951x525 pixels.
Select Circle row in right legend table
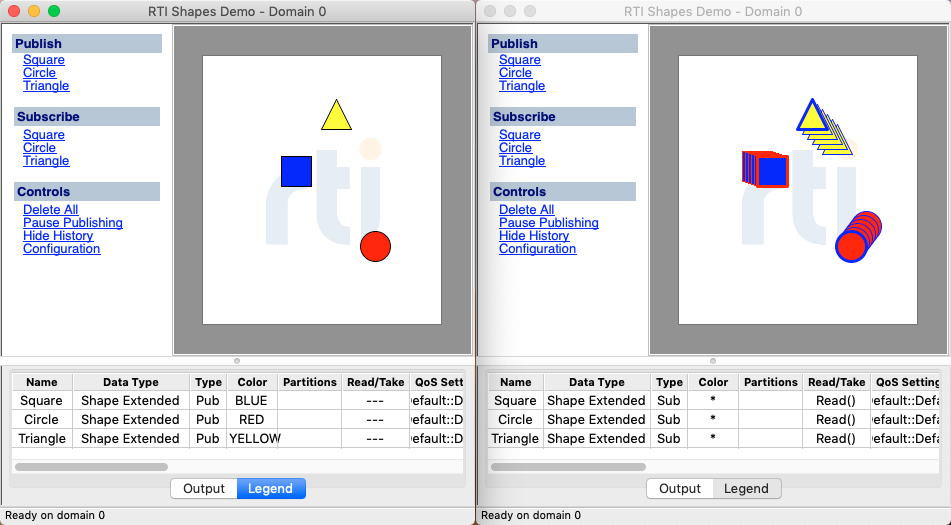pos(714,420)
